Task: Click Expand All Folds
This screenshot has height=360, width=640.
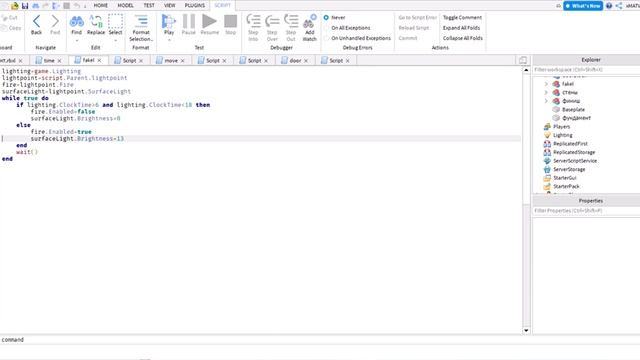Action: [461, 28]
